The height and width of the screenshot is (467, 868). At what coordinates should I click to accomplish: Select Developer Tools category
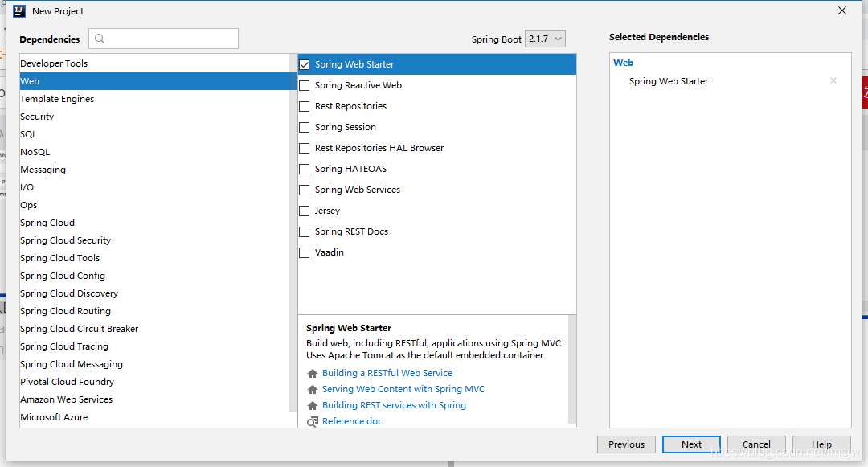154,63
